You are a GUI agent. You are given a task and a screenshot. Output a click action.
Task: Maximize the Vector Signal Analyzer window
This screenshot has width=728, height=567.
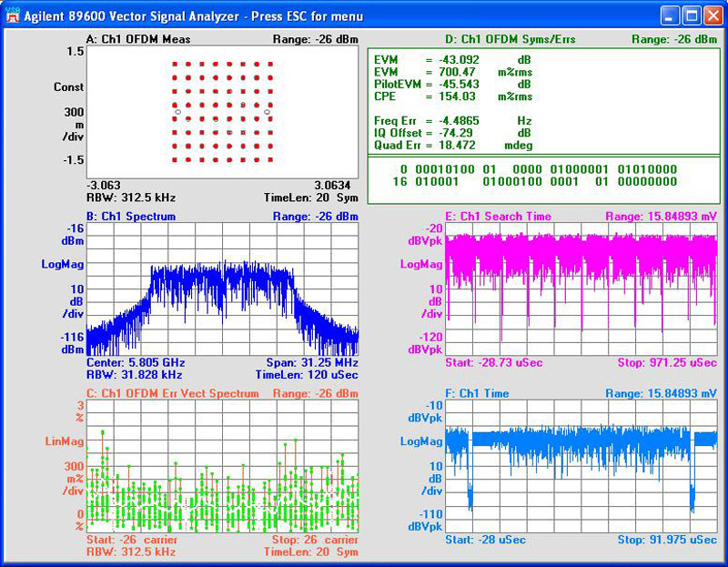[692, 15]
